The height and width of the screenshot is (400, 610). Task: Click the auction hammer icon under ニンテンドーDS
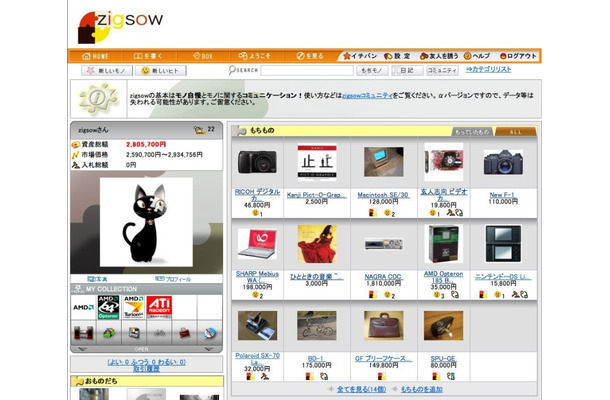515,295
